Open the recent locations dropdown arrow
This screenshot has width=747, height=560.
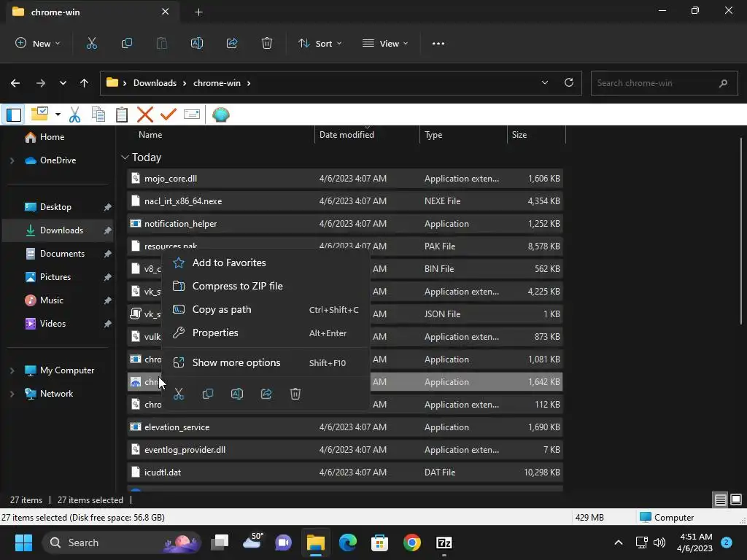[63, 83]
